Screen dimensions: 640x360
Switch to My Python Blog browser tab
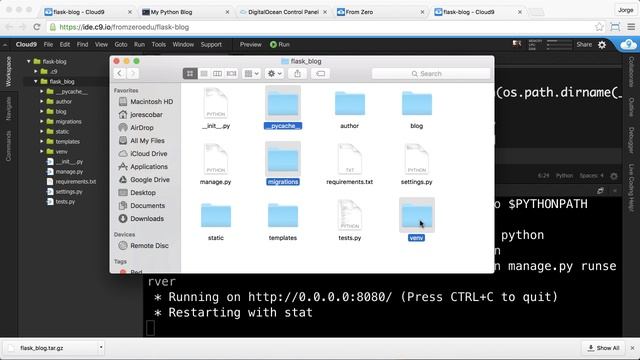(x=185, y=12)
